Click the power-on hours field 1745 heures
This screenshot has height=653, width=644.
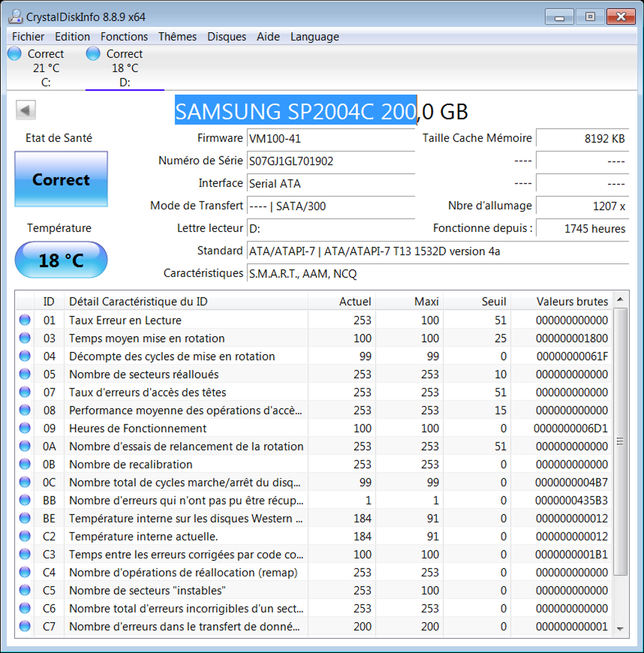point(582,228)
